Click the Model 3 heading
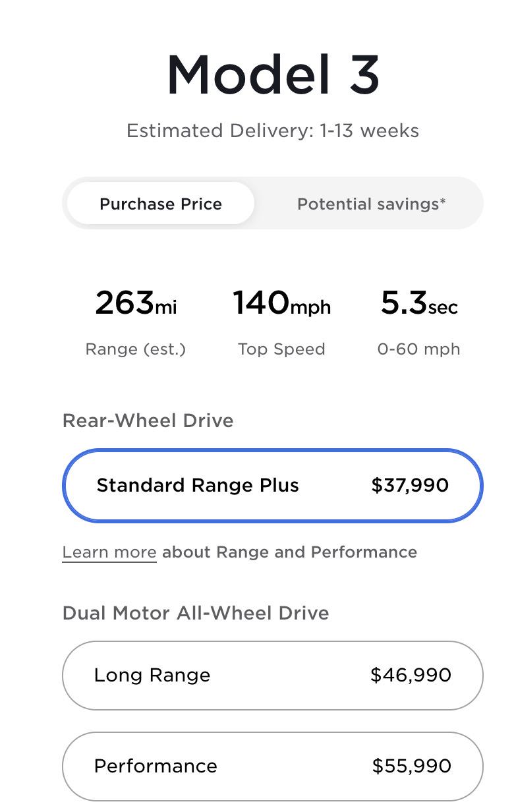The width and height of the screenshot is (514, 812). (x=273, y=74)
